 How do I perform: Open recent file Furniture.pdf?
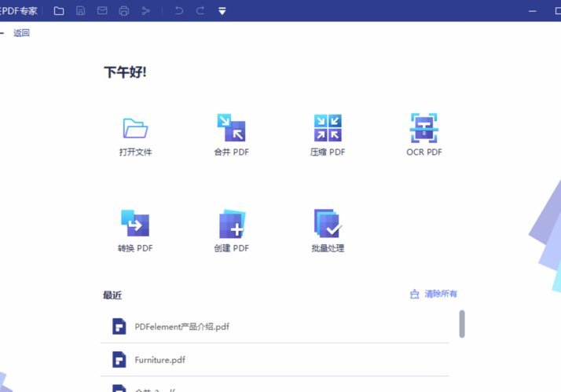(x=275, y=360)
